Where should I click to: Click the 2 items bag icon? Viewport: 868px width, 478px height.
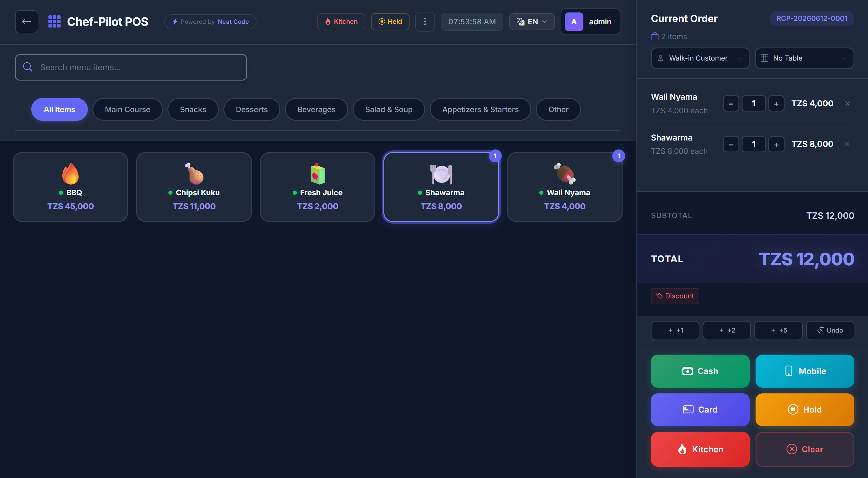(x=655, y=36)
